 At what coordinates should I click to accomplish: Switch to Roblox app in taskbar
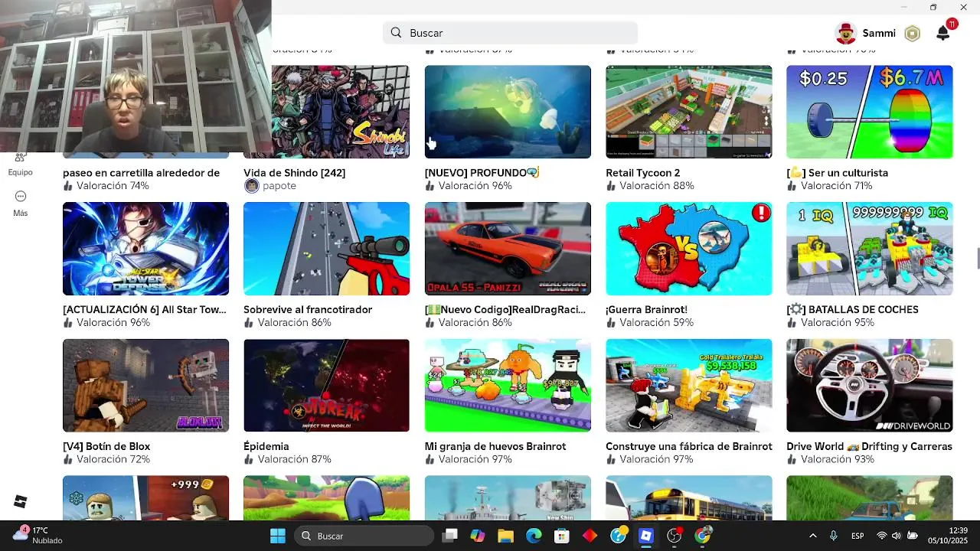click(646, 536)
